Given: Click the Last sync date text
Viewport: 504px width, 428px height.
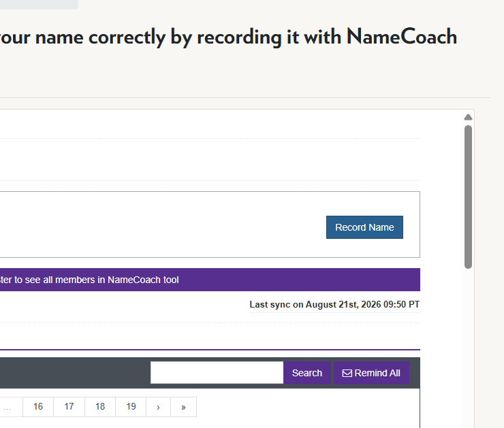Looking at the screenshot, I should 334,304.
